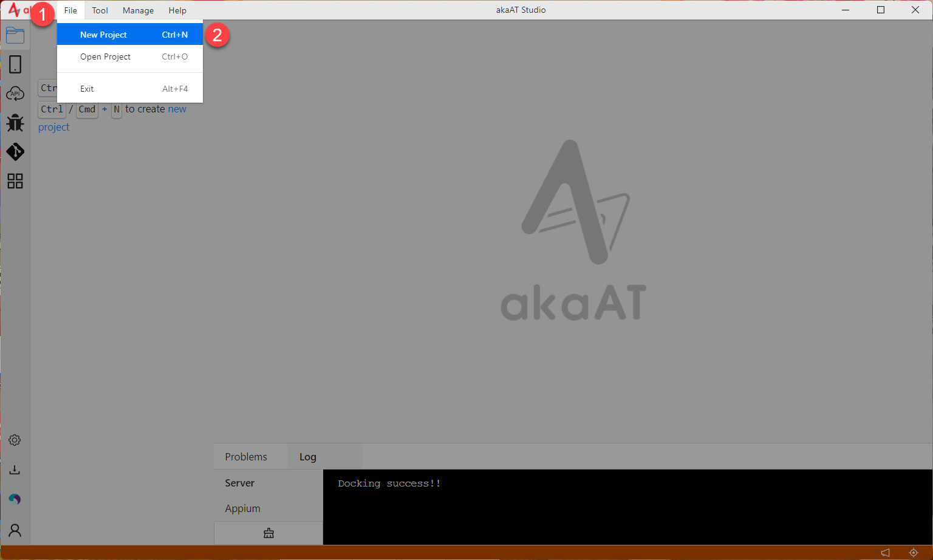Maximize the akaAT Studio window
933x560 pixels.
[881, 10]
